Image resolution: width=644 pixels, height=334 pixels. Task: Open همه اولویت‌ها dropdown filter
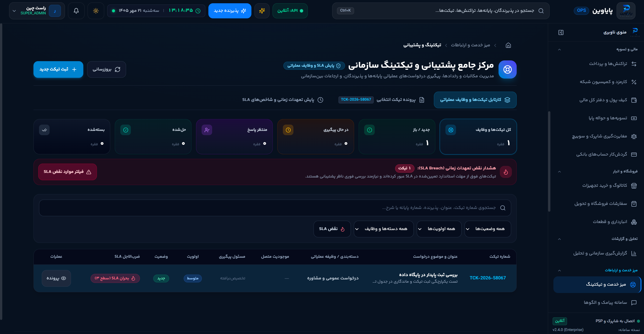[x=439, y=229]
